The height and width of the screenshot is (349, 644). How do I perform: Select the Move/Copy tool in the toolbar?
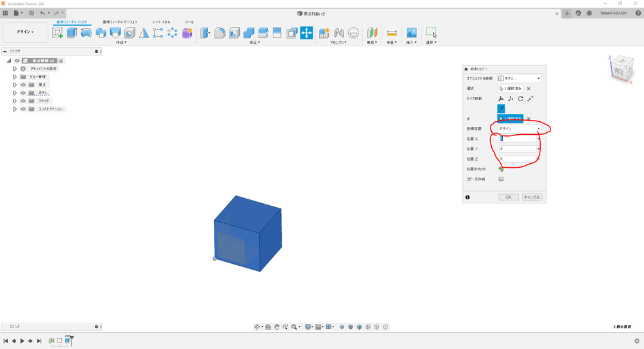tap(306, 33)
